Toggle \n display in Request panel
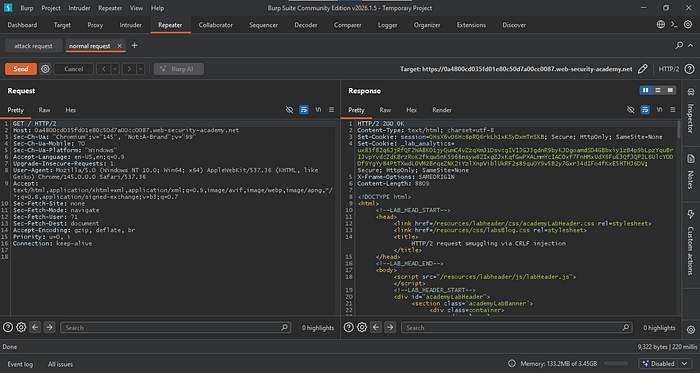The height and width of the screenshot is (373, 700). 318,110
